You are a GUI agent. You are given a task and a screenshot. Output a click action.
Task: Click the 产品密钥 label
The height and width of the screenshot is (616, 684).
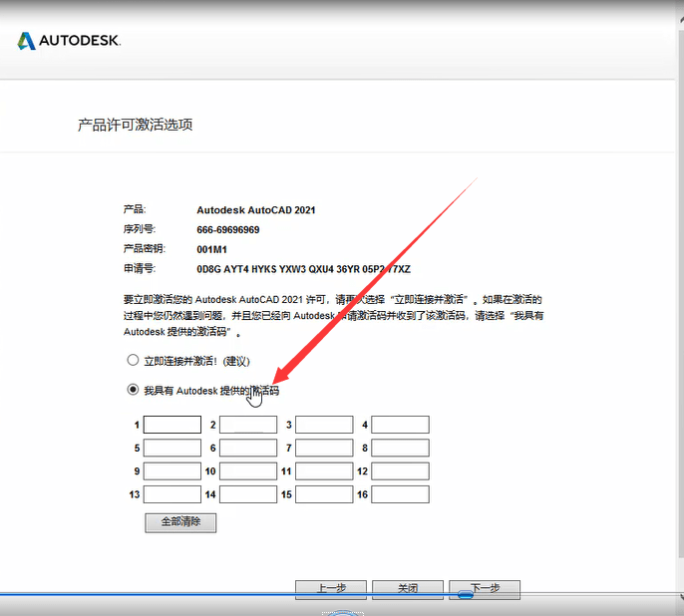click(x=144, y=248)
